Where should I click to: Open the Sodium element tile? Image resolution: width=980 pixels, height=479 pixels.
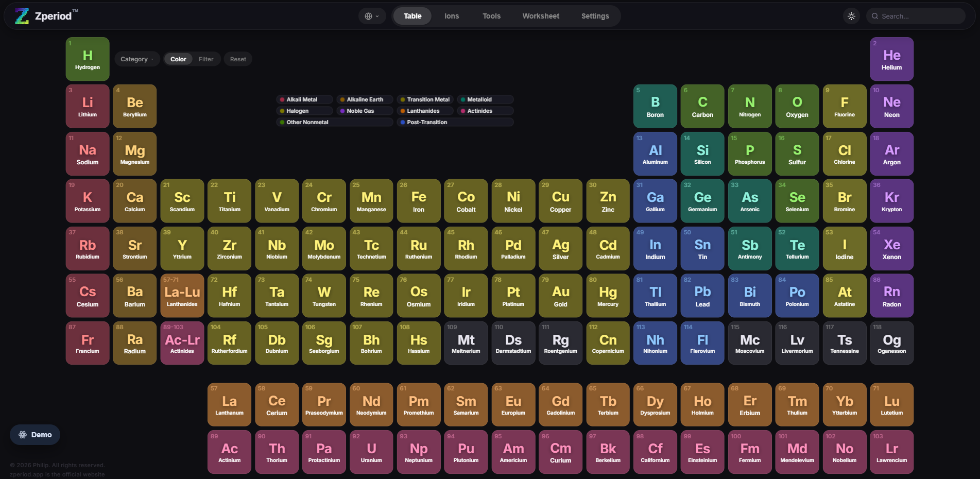(88, 153)
